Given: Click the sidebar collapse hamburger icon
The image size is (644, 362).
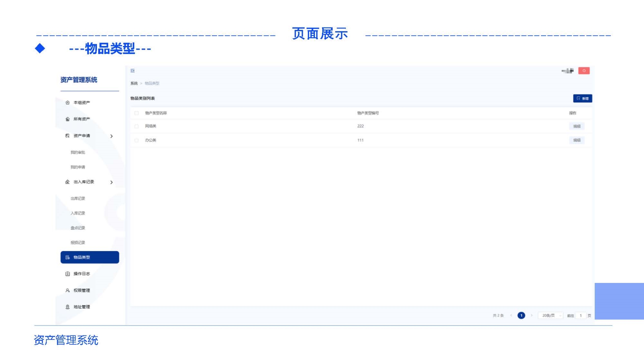Looking at the screenshot, I should click(132, 71).
